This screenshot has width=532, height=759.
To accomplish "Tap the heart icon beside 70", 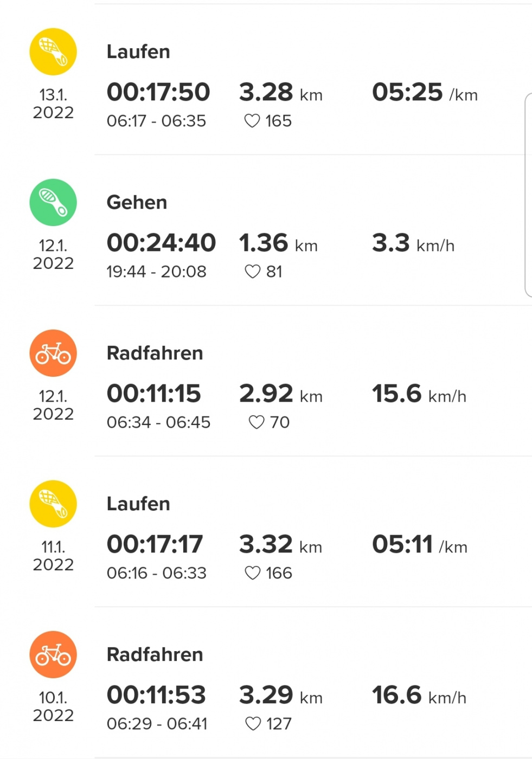I will coord(257,422).
